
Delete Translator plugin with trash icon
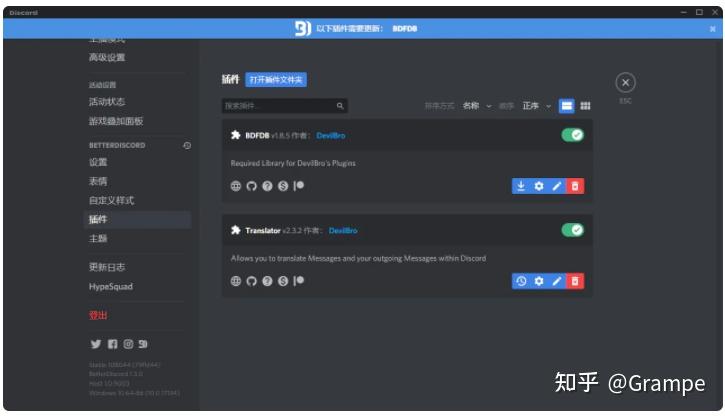(575, 281)
